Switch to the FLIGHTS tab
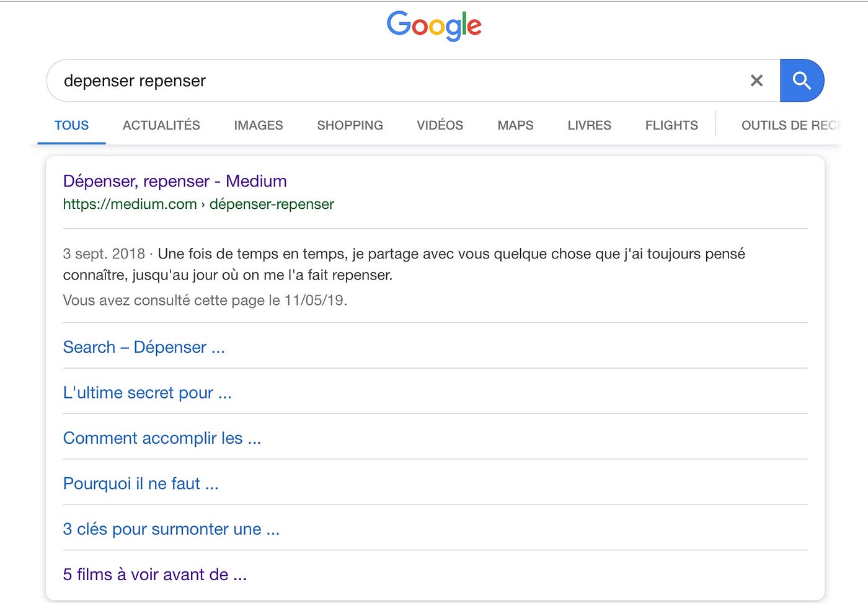The height and width of the screenshot is (603, 868). (x=671, y=125)
